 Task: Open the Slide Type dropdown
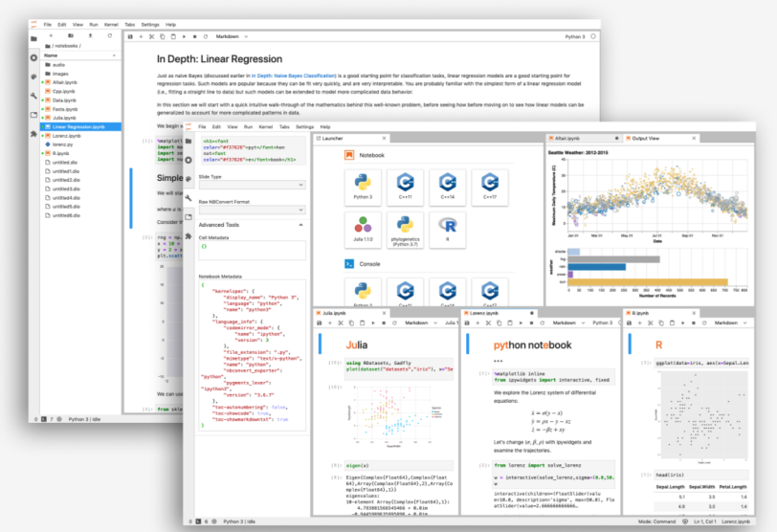click(x=252, y=185)
